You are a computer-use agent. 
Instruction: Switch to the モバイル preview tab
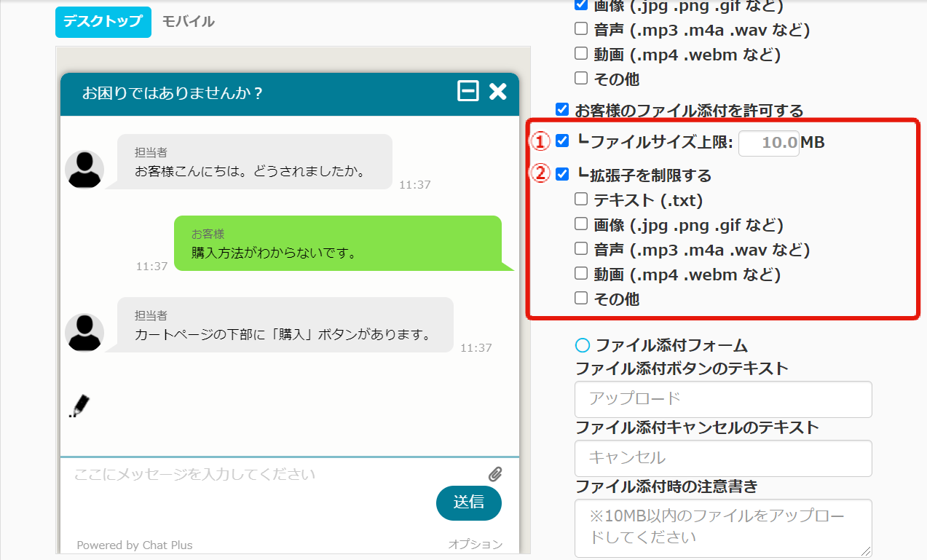(188, 22)
